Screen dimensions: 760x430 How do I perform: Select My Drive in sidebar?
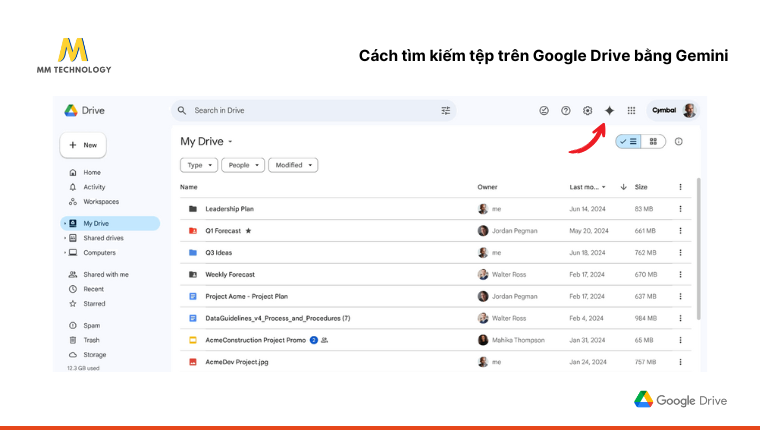tap(111, 223)
